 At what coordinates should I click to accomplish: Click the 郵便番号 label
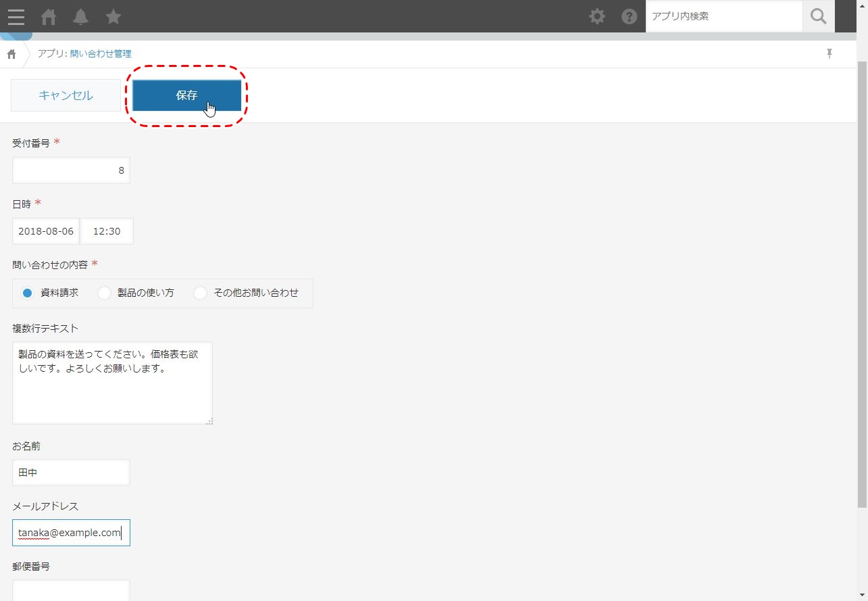[x=31, y=567]
